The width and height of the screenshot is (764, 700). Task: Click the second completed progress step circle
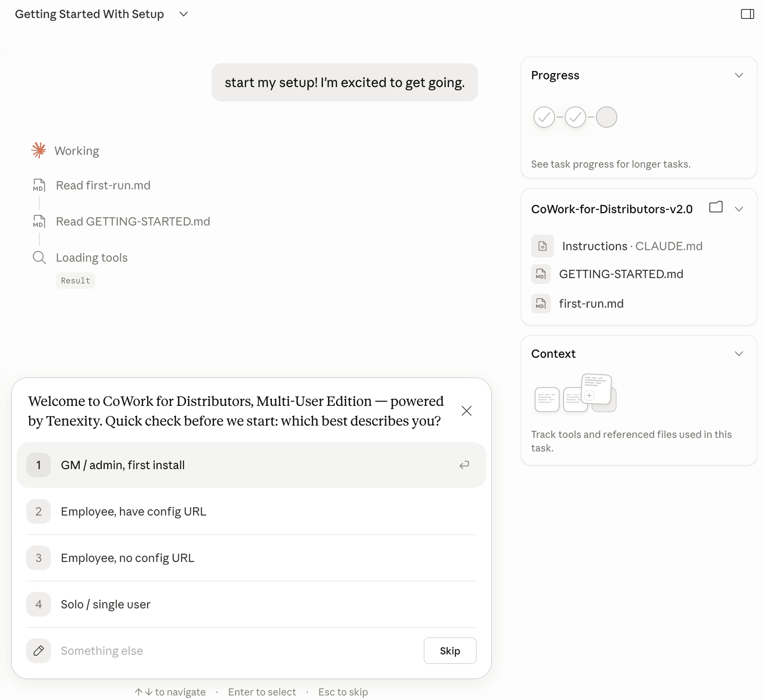pos(575,117)
